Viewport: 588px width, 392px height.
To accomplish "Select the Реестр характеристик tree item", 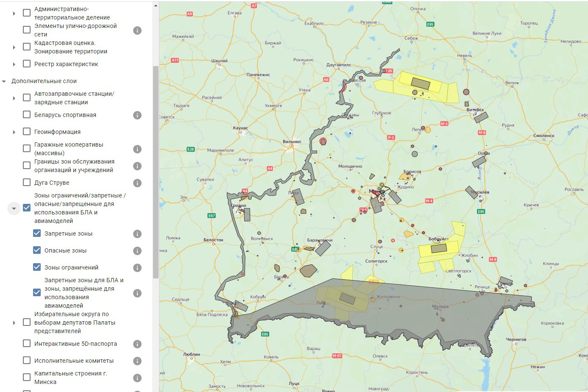I will [66, 64].
